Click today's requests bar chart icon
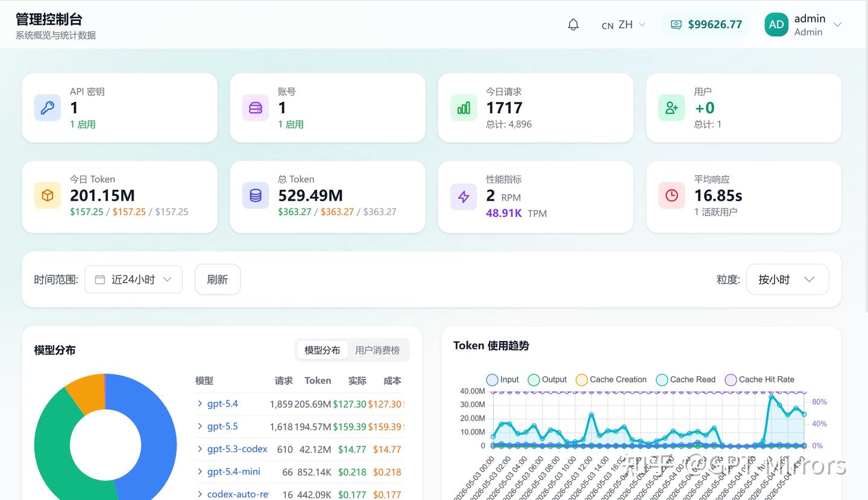 tap(464, 108)
